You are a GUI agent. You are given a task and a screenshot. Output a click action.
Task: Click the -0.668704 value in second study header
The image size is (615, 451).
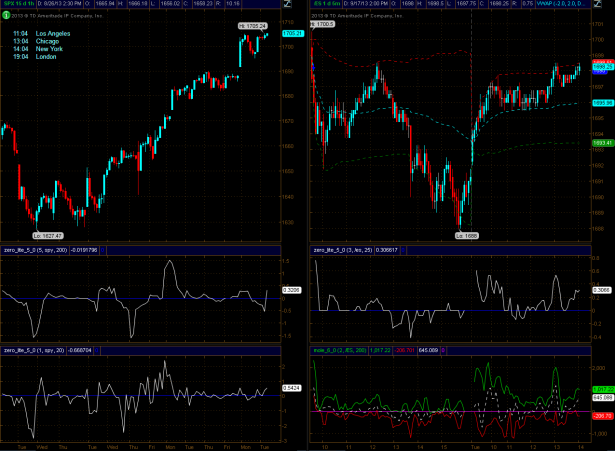[x=80, y=350]
